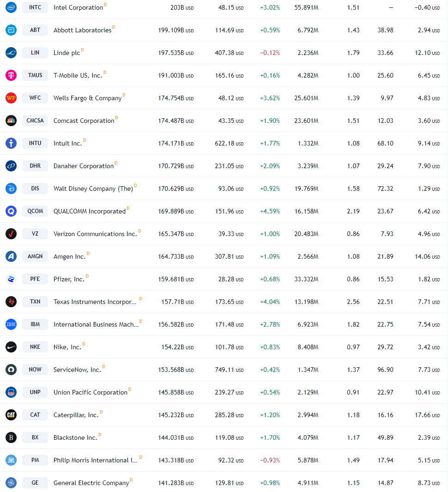The width and height of the screenshot is (448, 492).
Task: Click the Abbott Laboratories logo icon
Action: pyautogui.click(x=11, y=30)
